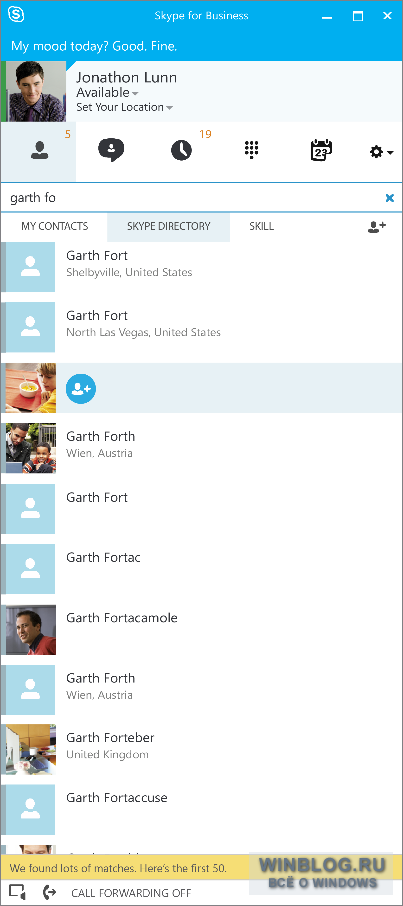Viewport: 403px width, 906px height.
Task: Click the Skype logo in title bar
Action: click(x=18, y=16)
